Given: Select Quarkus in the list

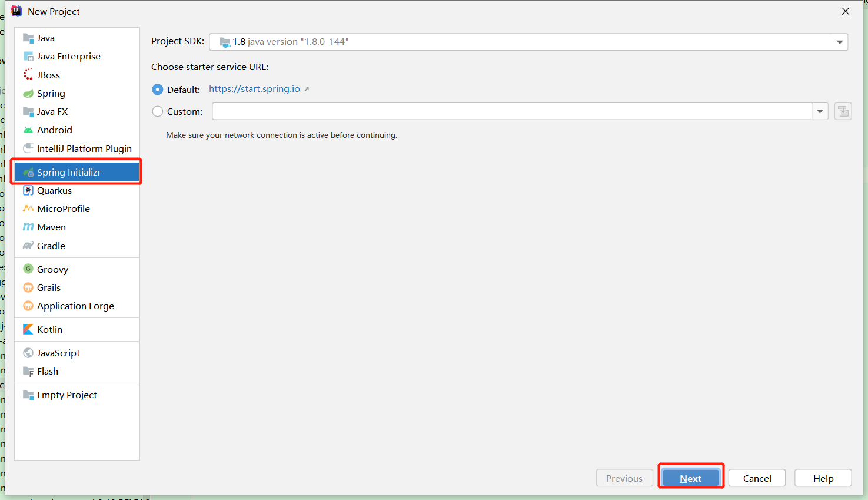Looking at the screenshot, I should pyautogui.click(x=77, y=190).
